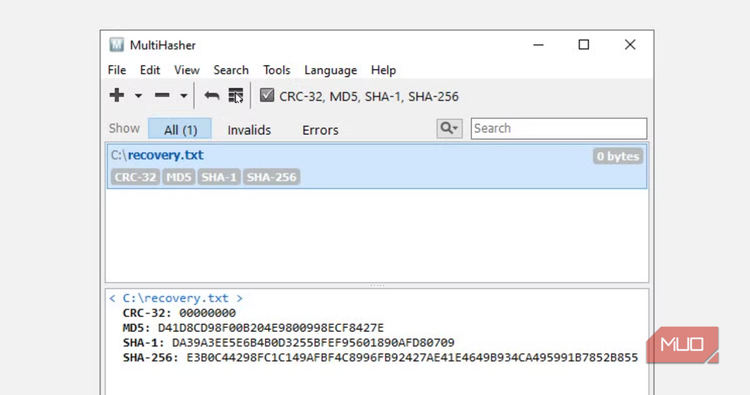Viewport: 750px width, 395px height.
Task: Click the pane splitter above the hash details
Action: click(x=377, y=285)
